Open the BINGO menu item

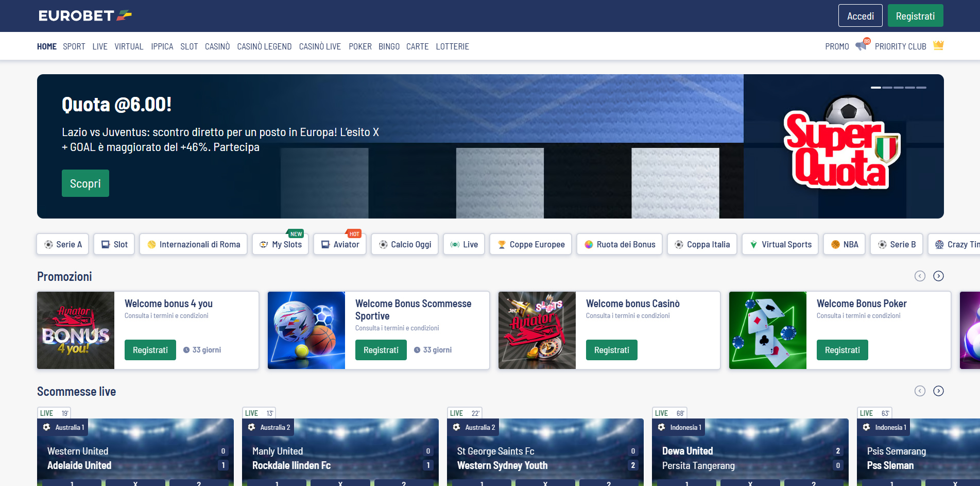(x=389, y=46)
